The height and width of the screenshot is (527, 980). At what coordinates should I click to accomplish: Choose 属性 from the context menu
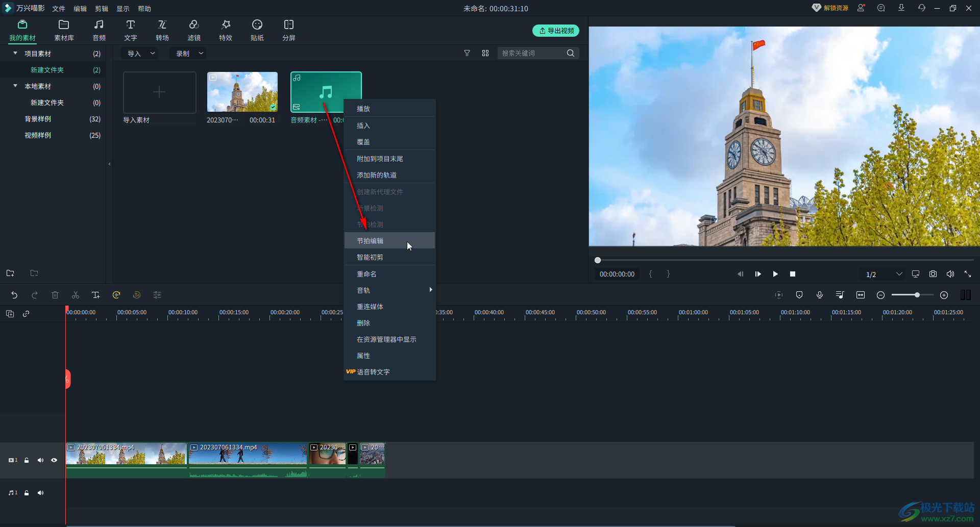point(389,356)
